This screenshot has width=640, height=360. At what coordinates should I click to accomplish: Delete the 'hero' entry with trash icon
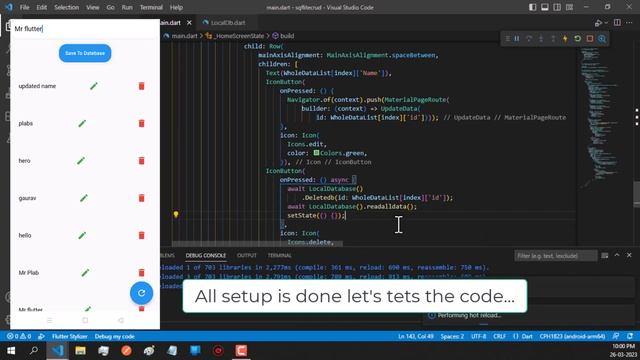(x=142, y=160)
